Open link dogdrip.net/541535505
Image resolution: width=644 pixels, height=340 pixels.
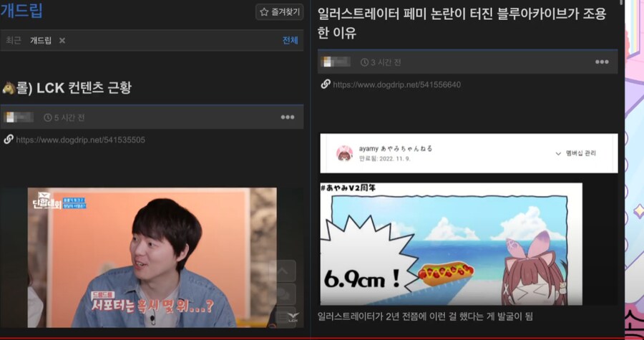(x=80, y=140)
